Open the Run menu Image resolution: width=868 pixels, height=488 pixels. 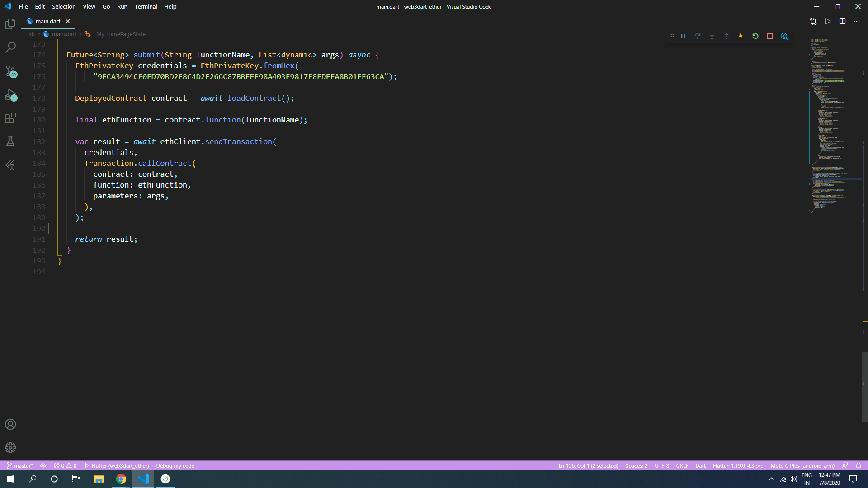[122, 6]
